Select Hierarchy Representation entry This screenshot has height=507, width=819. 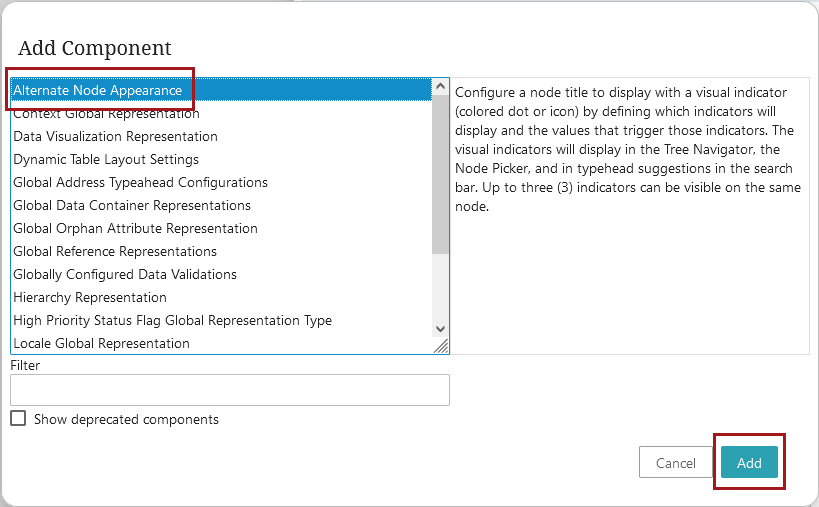tap(221, 297)
